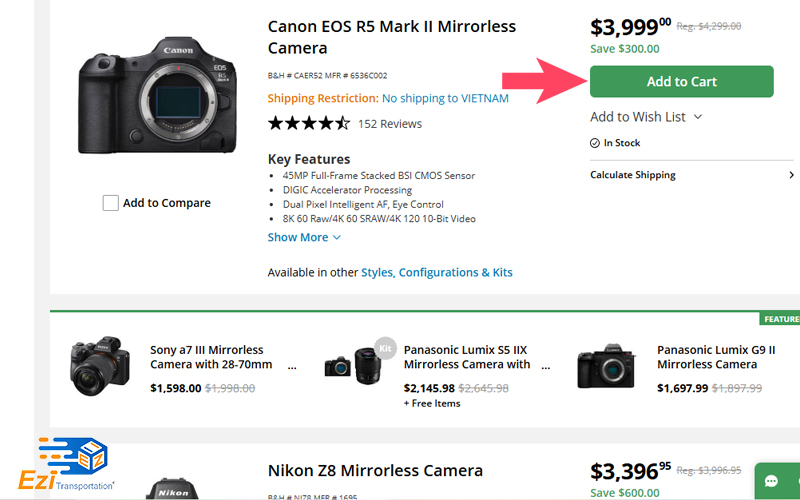Open Panasonic Lumix G9 II Mirrorless Camera

[716, 357]
